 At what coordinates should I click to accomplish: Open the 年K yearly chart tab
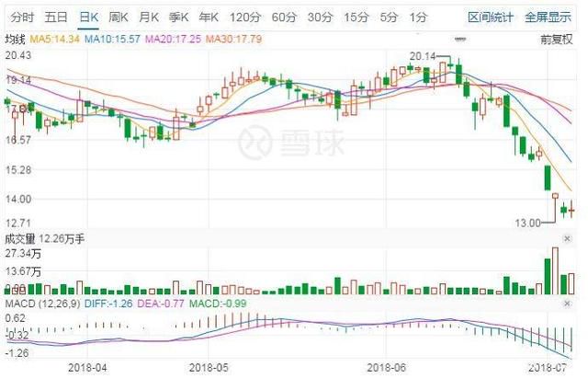[209, 17]
